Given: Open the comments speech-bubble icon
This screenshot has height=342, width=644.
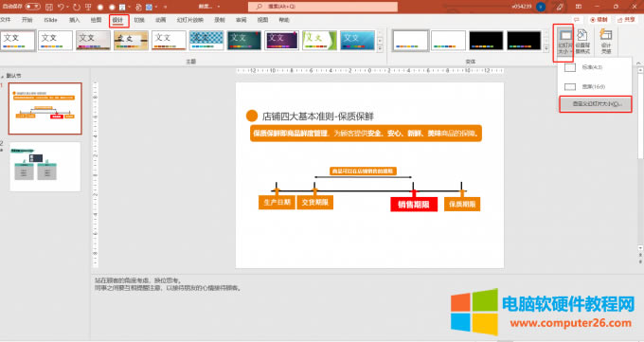Looking at the screenshot, I should [577, 20].
